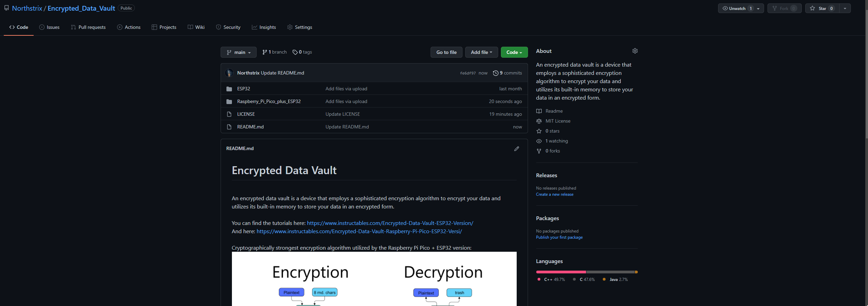Click the tags label icon
This screenshot has width=868, height=306.
[x=295, y=52]
